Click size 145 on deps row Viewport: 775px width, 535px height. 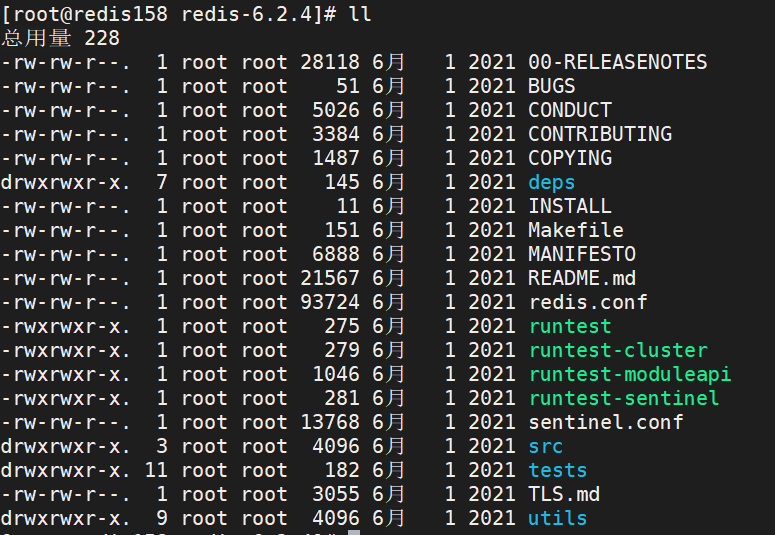342,182
